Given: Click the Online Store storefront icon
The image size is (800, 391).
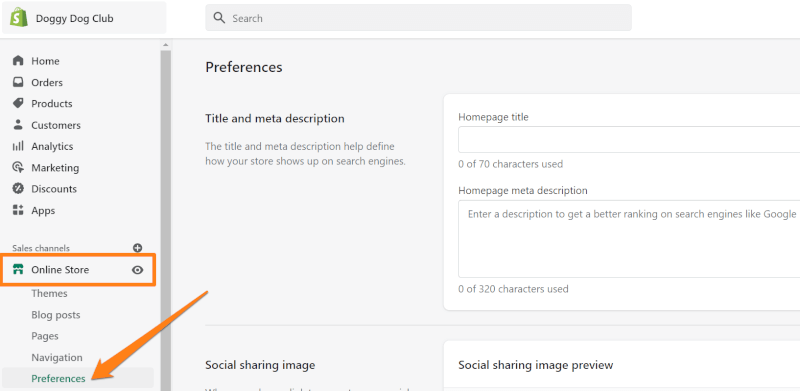Looking at the screenshot, I should pyautogui.click(x=18, y=270).
